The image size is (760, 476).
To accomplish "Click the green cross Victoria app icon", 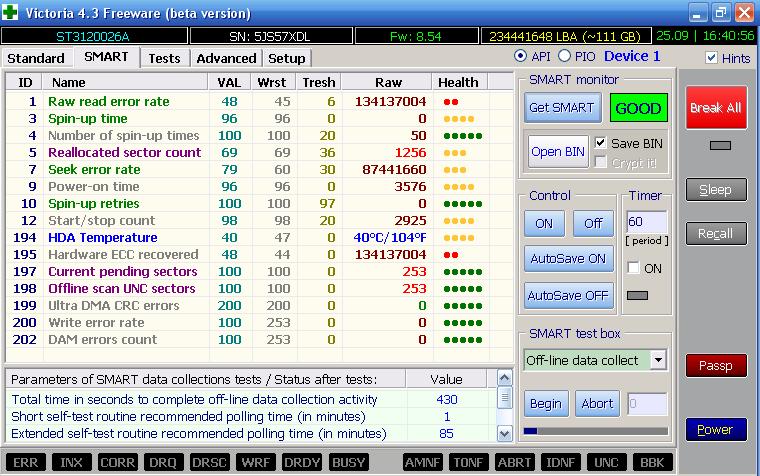I will click(10, 12).
